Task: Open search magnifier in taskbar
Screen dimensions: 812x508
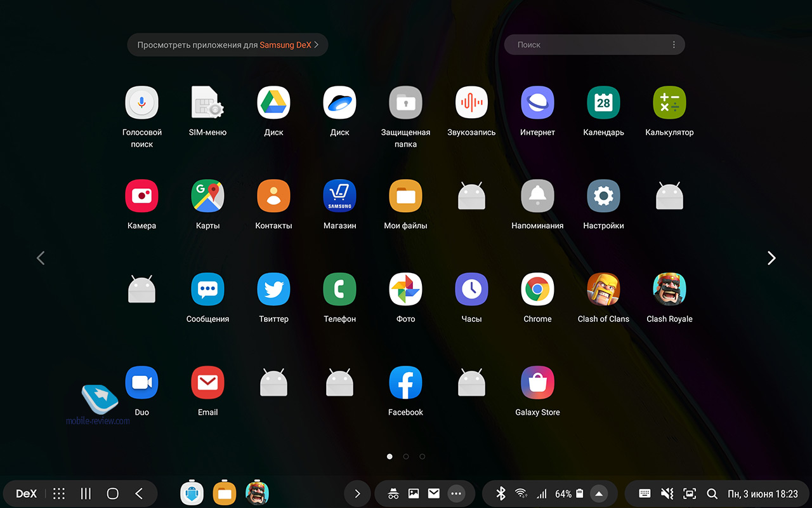Action: [712, 493]
